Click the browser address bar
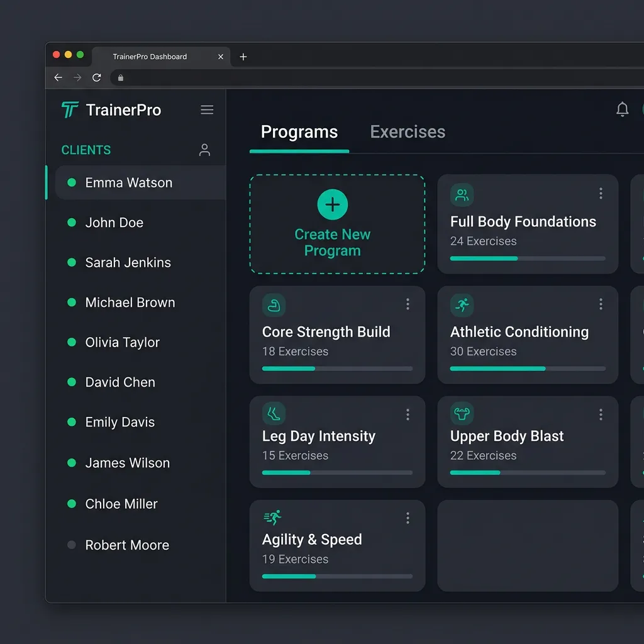Viewport: 644px width, 644px height. pos(377,77)
